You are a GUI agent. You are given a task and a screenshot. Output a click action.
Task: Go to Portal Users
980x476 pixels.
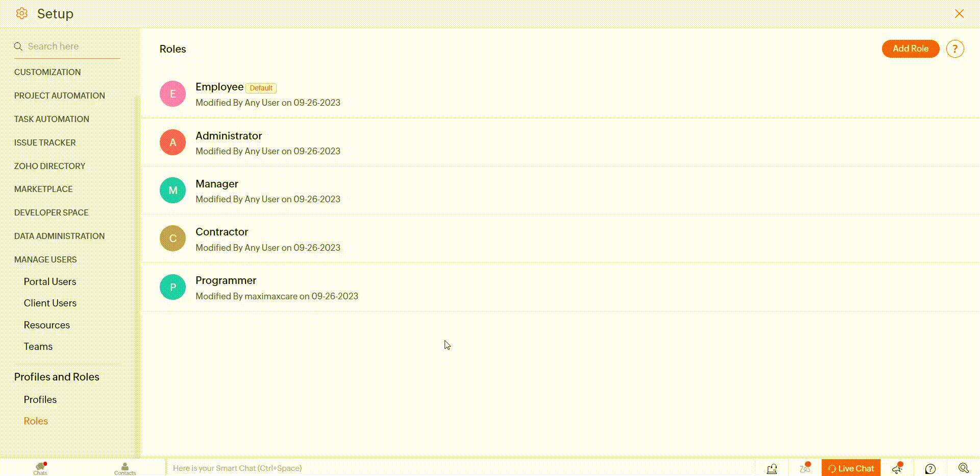point(50,281)
